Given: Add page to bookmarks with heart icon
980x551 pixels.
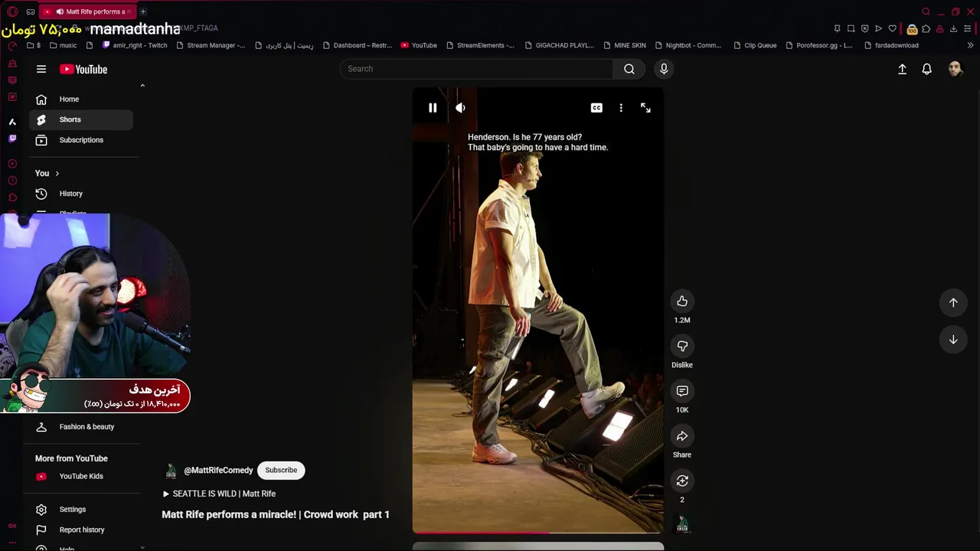Looking at the screenshot, I should [x=892, y=29].
